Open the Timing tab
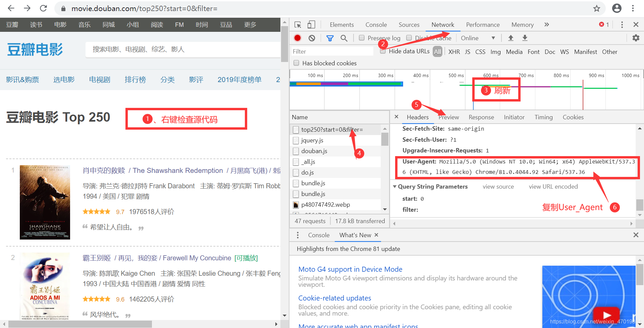644x328 pixels. click(543, 117)
